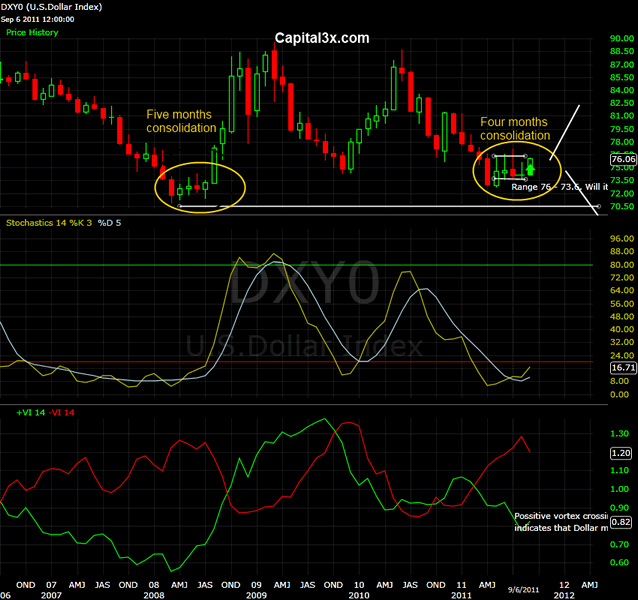The height and width of the screenshot is (600, 638).
Task: Click the 70.50 price axis label
Action: (x=622, y=206)
